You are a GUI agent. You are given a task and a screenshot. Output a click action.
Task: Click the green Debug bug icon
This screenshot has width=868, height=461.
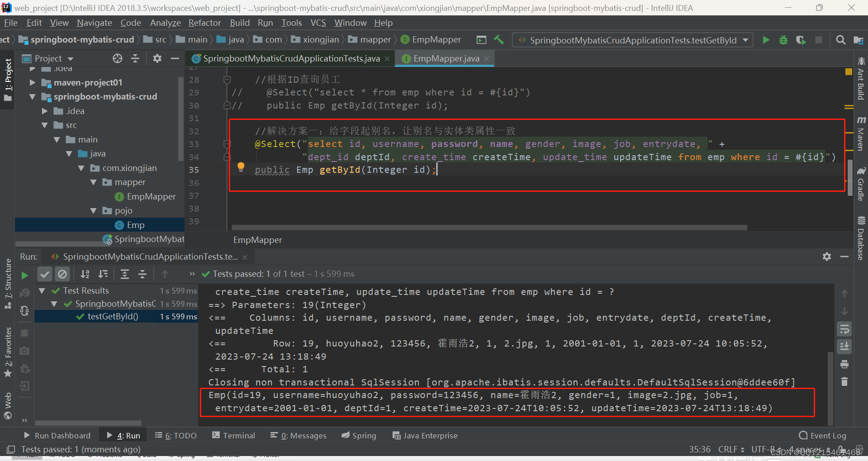click(x=783, y=40)
